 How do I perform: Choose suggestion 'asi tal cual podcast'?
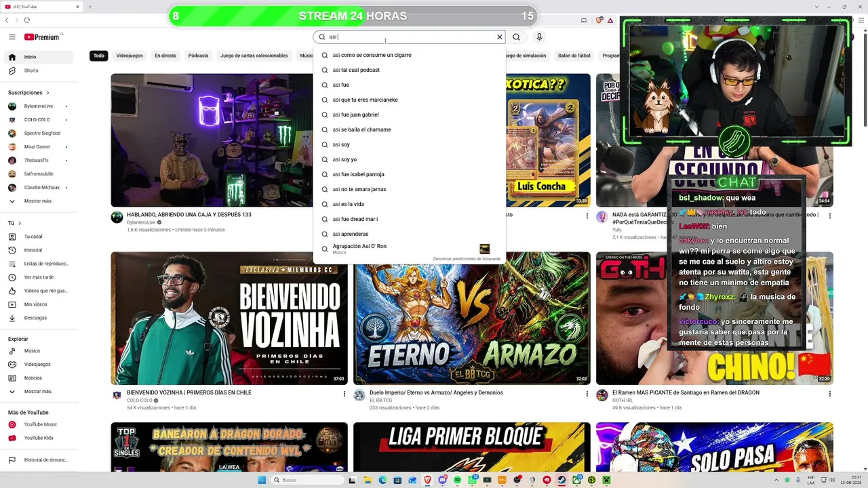click(x=410, y=70)
